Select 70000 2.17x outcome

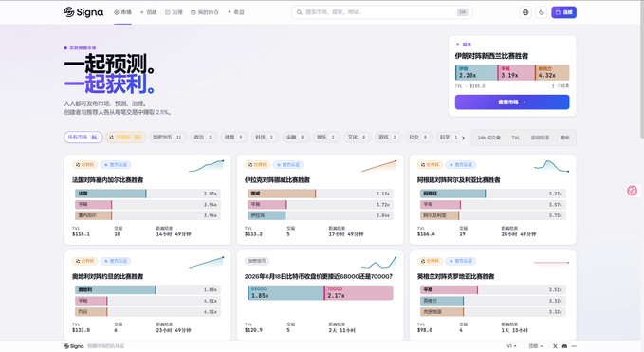click(x=359, y=293)
